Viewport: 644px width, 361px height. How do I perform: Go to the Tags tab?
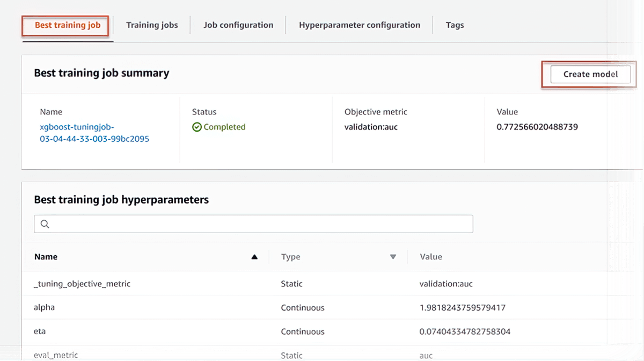(x=455, y=25)
